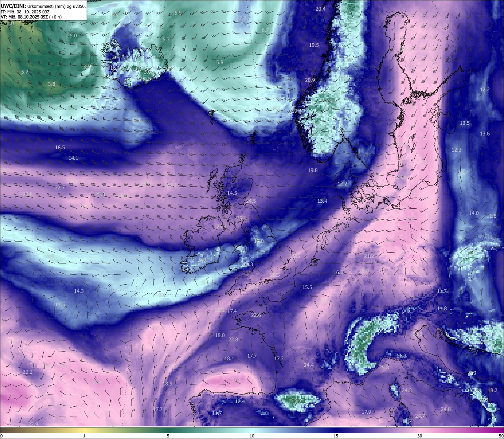The height and width of the screenshot is (439, 504).
Task: Click the 17.4 value near Brittany
Action: [x=232, y=311]
